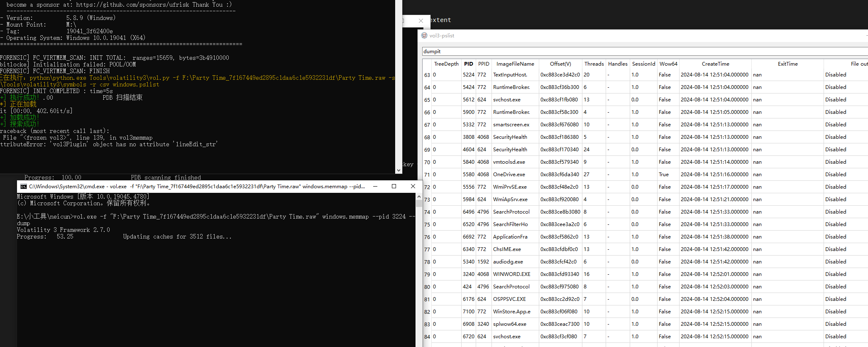The image size is (868, 347).
Task: Select the splwow64.exe process cell
Action: (515, 324)
